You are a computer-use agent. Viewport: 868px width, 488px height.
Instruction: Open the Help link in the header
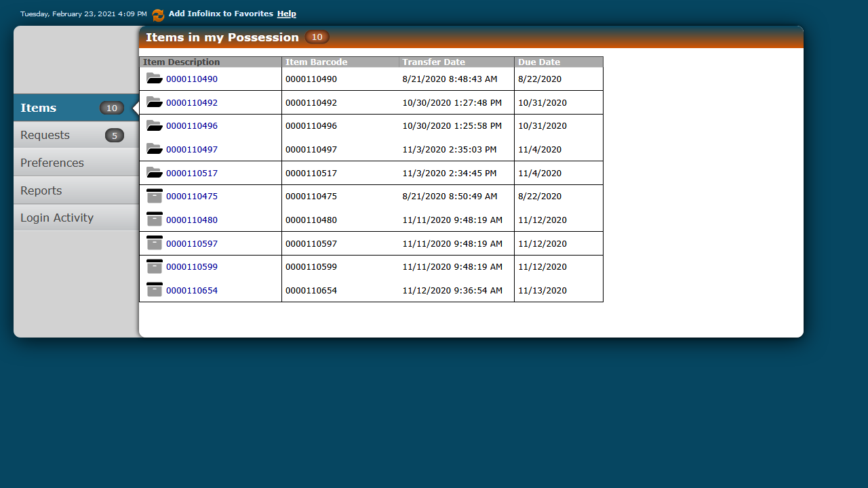(287, 14)
